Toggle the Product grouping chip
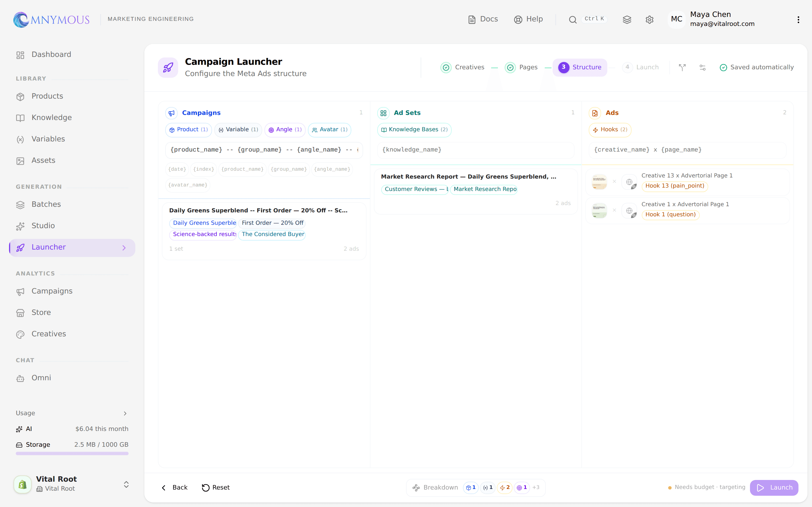 [x=189, y=130]
